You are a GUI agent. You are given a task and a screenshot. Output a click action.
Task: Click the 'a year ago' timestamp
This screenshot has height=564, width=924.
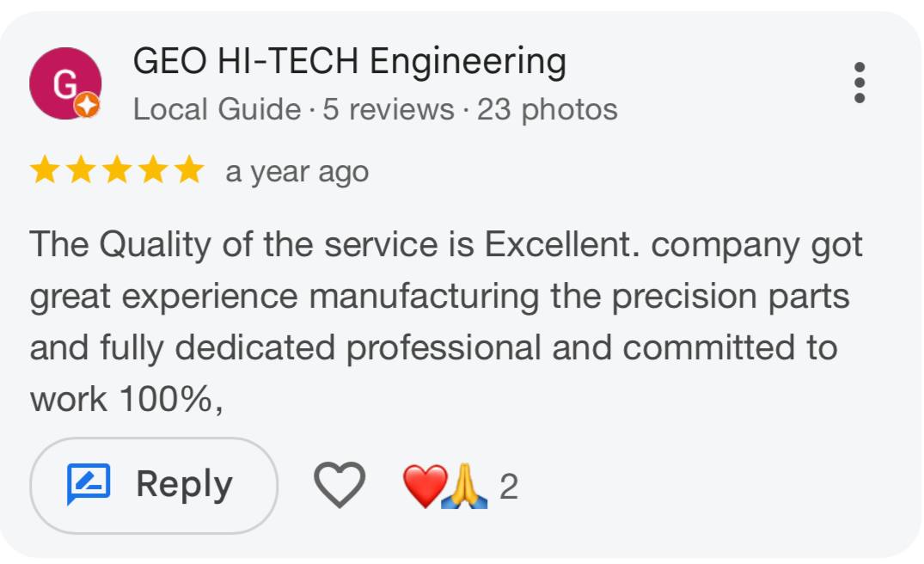click(297, 171)
